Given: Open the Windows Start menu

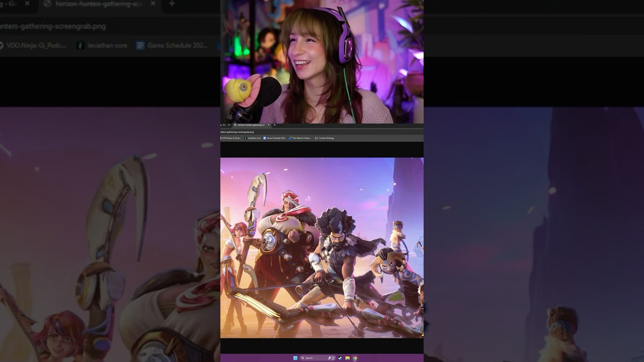Looking at the screenshot, I should point(295,358).
